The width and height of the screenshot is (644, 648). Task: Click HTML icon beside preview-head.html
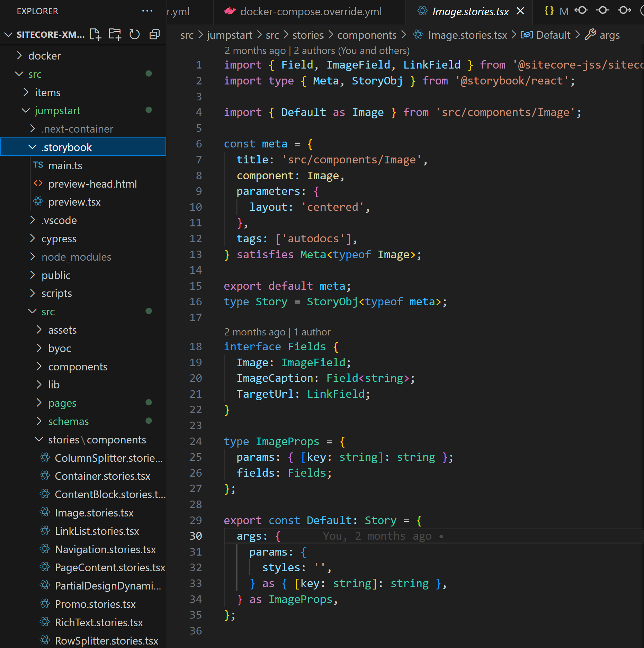coord(38,183)
